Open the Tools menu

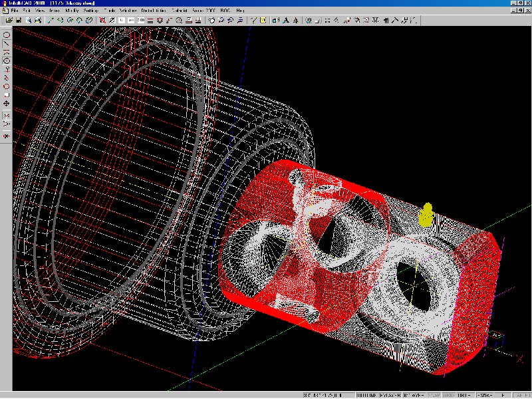click(110, 11)
